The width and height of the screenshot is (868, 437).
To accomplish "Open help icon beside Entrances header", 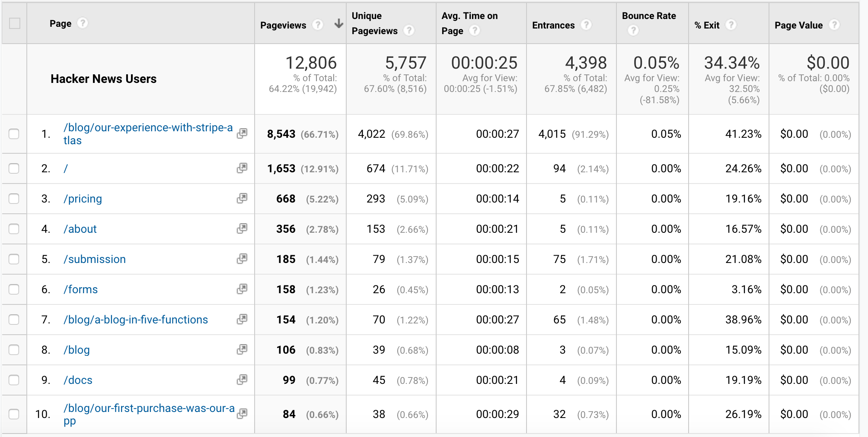I will pyautogui.click(x=586, y=25).
